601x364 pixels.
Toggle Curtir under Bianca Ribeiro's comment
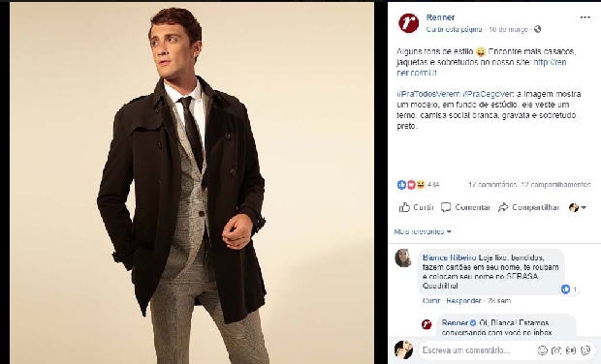pos(431,301)
